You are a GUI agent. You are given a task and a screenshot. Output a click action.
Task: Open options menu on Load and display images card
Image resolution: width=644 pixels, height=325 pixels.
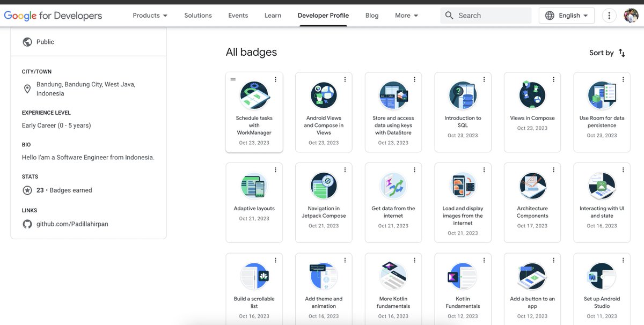484,170
